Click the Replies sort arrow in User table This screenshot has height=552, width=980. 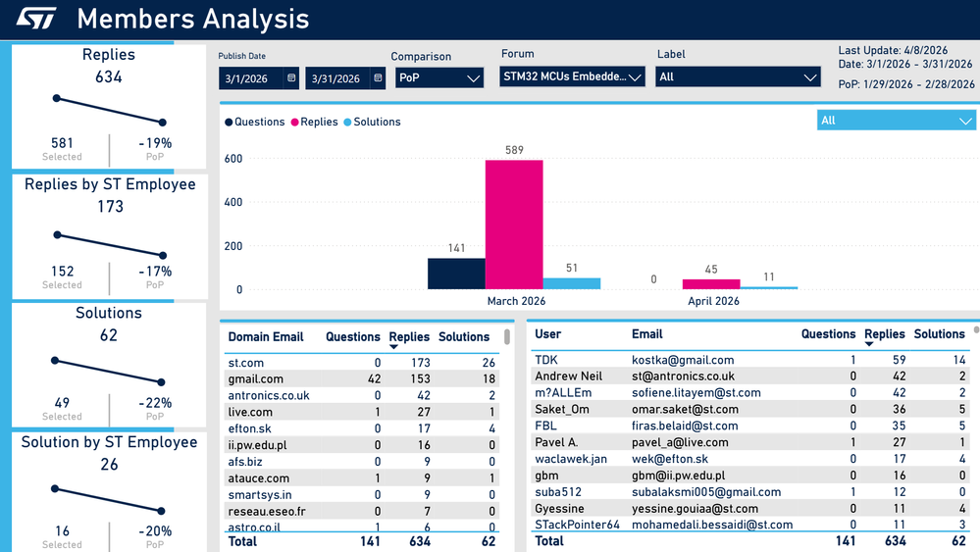(x=869, y=344)
